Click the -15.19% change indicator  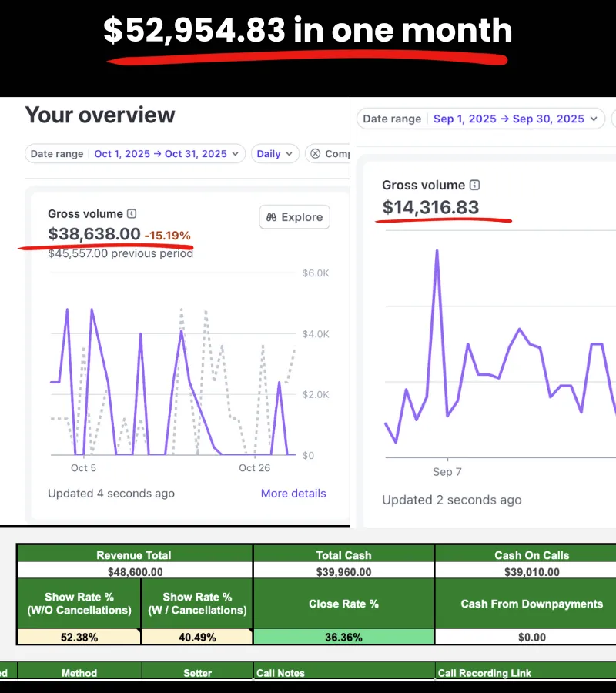tap(168, 236)
